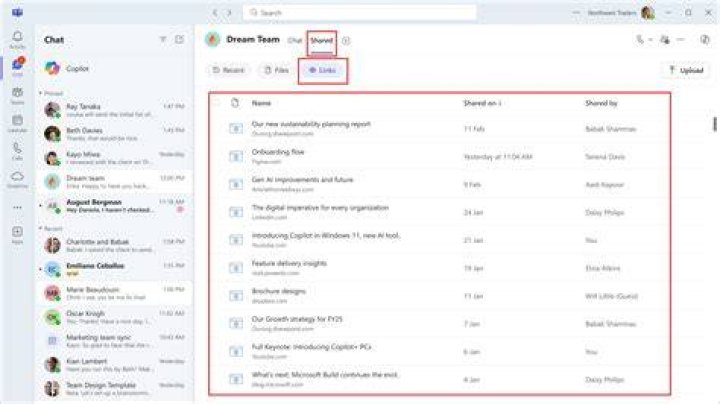Viewport: 720px width, 404px height.
Task: Open the Marie Beaudouin chat
Action: tap(114, 293)
